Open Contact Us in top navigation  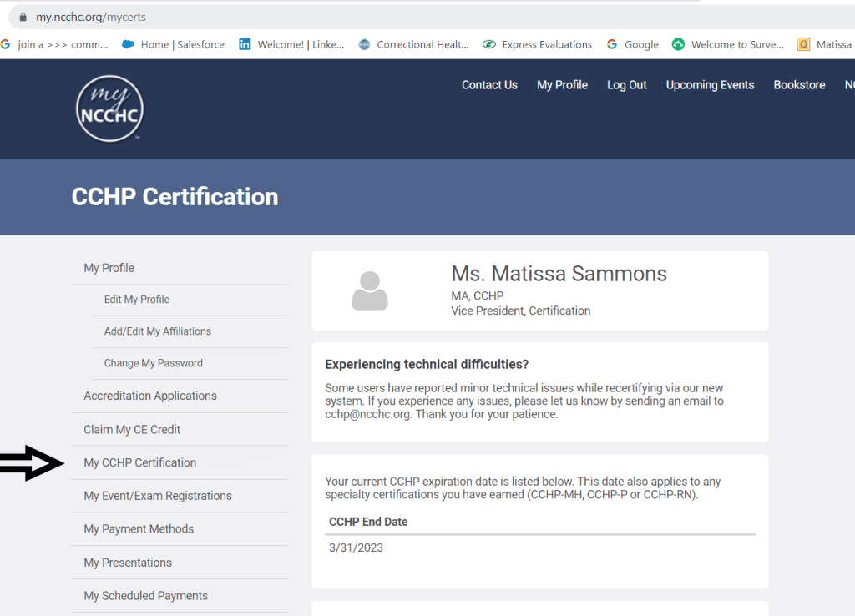[489, 85]
